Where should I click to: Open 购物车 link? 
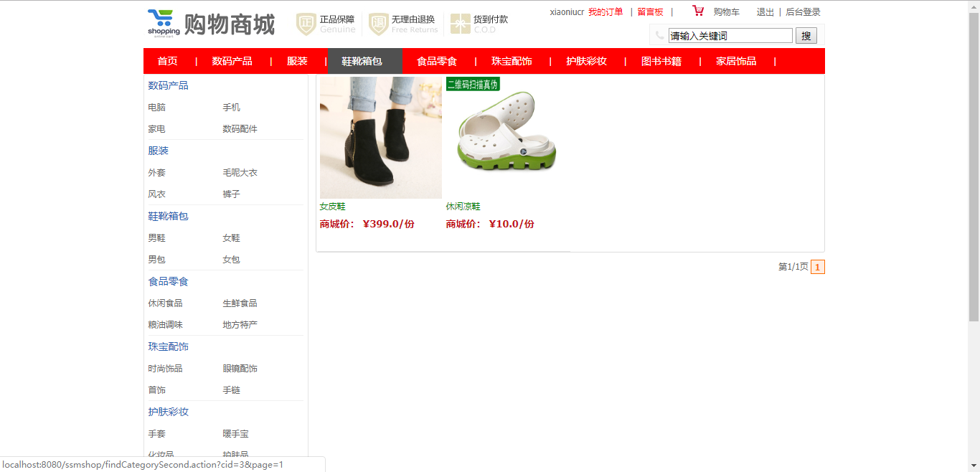pos(726,11)
